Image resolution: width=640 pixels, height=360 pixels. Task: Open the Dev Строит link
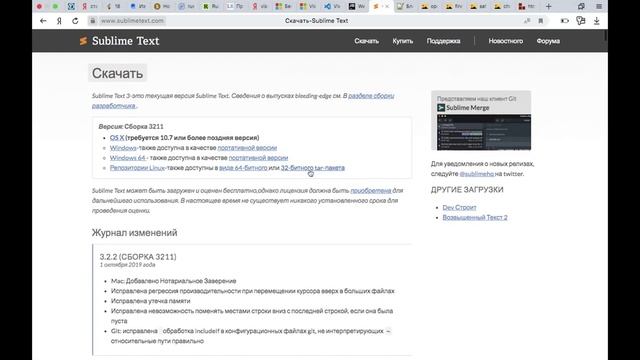point(459,207)
